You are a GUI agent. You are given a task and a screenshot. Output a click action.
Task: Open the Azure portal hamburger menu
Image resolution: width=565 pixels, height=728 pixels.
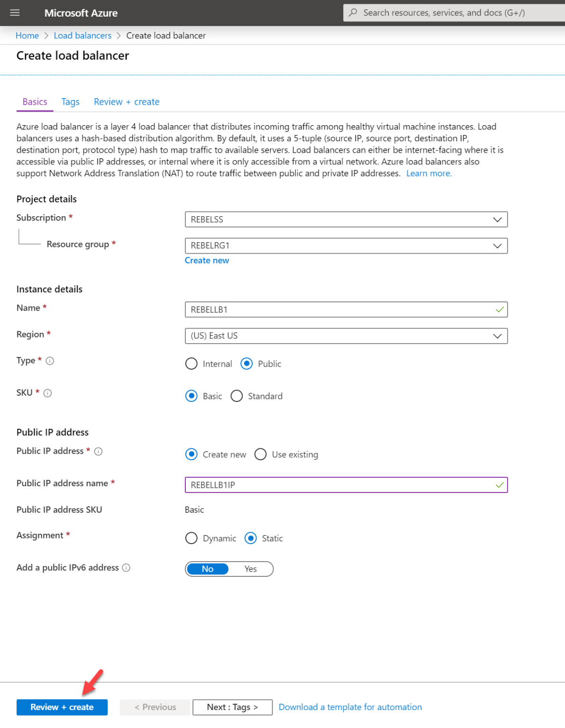14,13
